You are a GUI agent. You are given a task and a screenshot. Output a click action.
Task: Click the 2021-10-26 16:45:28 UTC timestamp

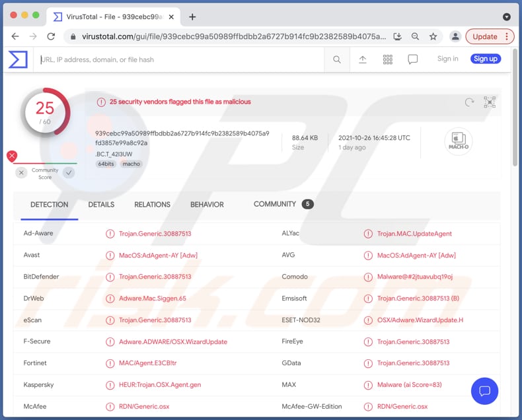pos(374,138)
